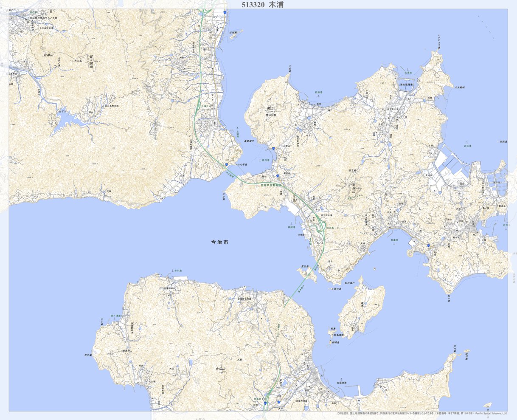Click the blue marker on the eastern island shore
The height and width of the screenshot is (420, 517).
(x=428, y=245)
